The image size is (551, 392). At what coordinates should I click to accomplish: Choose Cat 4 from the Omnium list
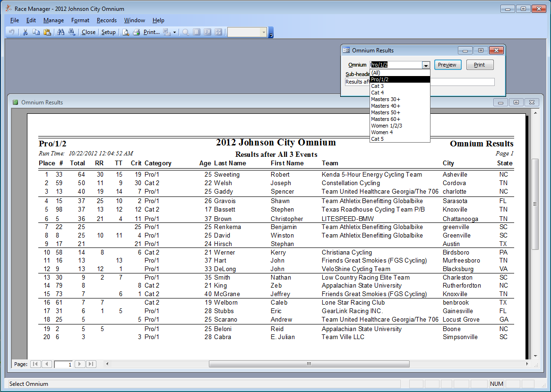coord(400,93)
